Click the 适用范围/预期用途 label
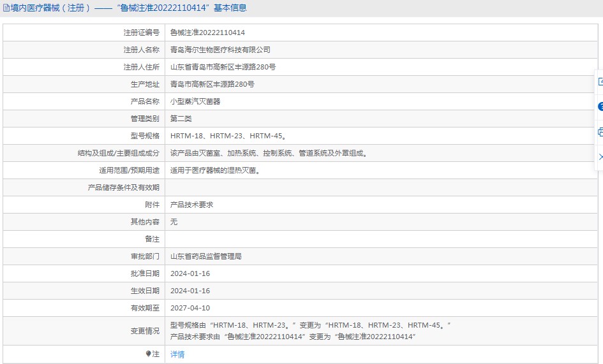Viewport: 603px width, 364px height. pyautogui.click(x=129, y=170)
